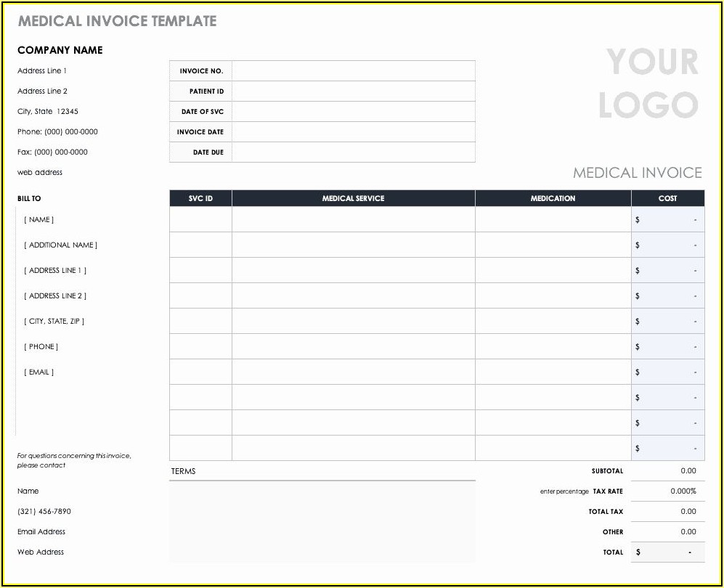Click the [ NAME ] bill-to placeholder

coord(39,220)
